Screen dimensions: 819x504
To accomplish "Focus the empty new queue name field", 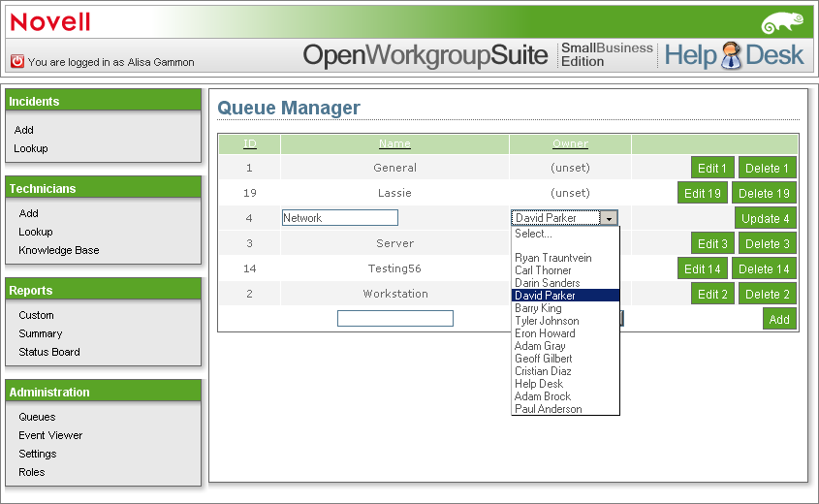I will (394, 318).
